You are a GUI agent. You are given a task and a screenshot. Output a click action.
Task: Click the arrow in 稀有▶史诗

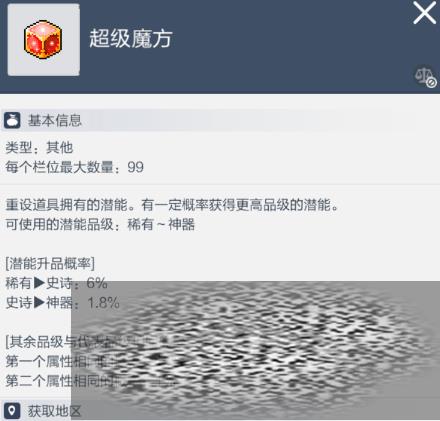pos(39,283)
